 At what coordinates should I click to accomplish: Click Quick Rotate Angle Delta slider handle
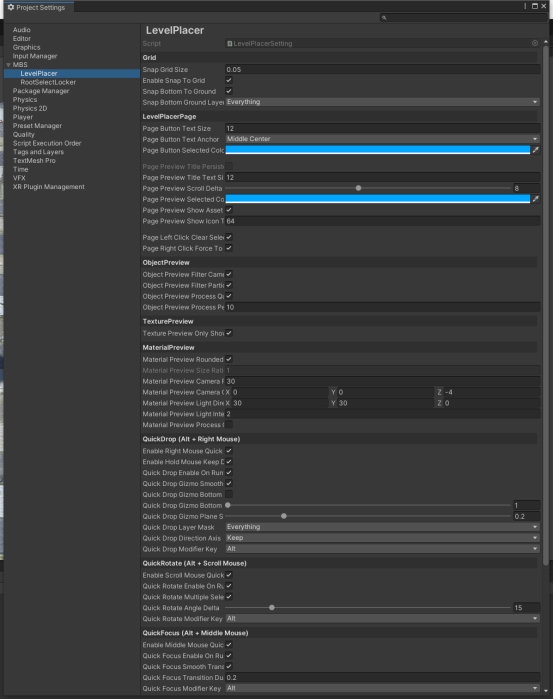pyautogui.click(x=271, y=608)
